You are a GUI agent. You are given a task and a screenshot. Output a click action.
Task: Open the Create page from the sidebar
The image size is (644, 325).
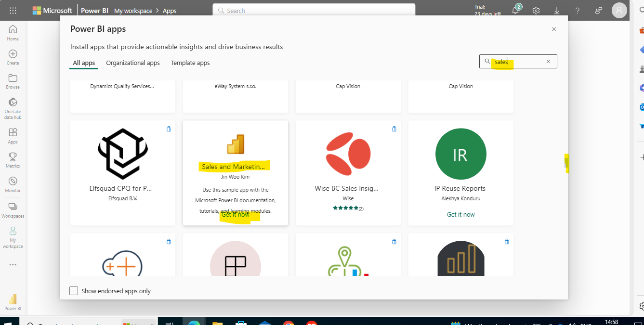[13, 57]
